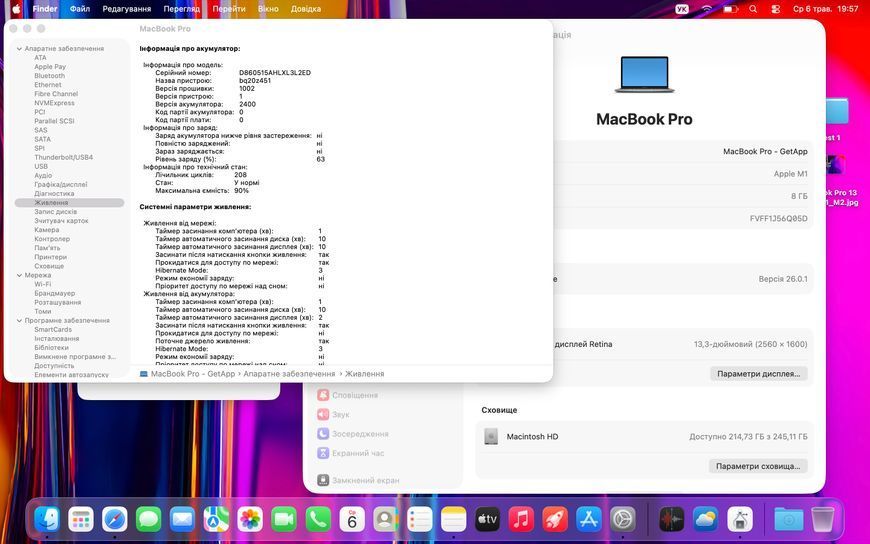Viewport: 870px width, 544px height.
Task: Open the red rocket app in the Dock
Action: 555,520
